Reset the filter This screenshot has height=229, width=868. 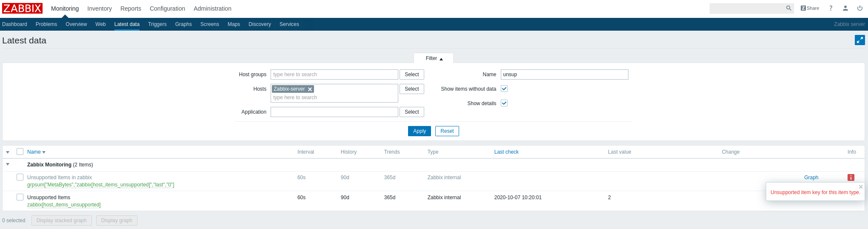[447, 131]
